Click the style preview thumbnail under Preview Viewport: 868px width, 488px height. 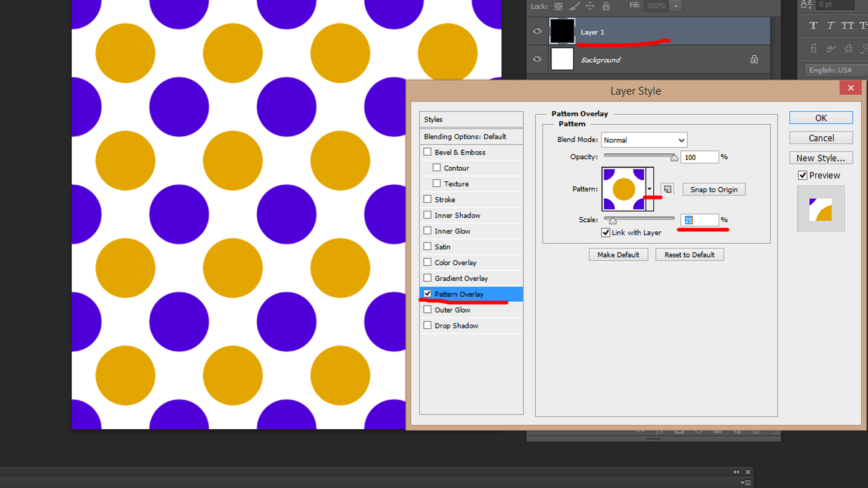click(x=821, y=209)
